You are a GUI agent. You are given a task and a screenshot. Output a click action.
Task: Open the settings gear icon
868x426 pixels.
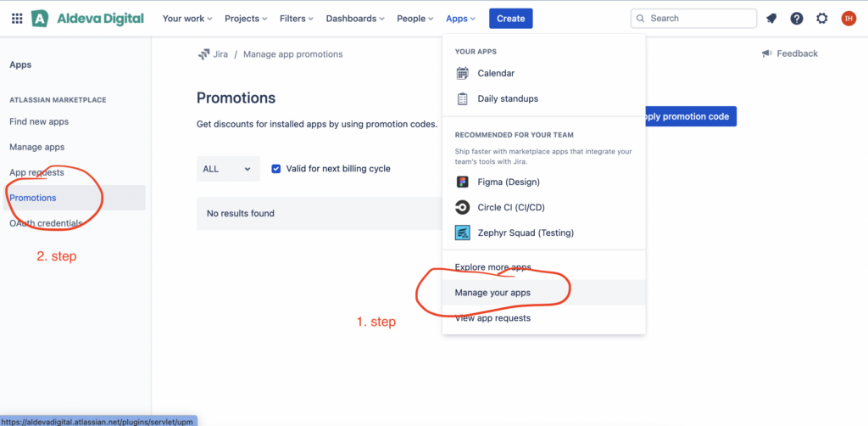tap(822, 19)
